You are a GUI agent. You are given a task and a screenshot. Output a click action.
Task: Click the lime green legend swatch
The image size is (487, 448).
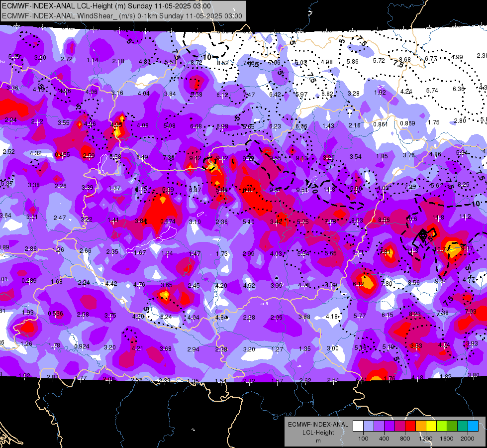tap(442, 426)
